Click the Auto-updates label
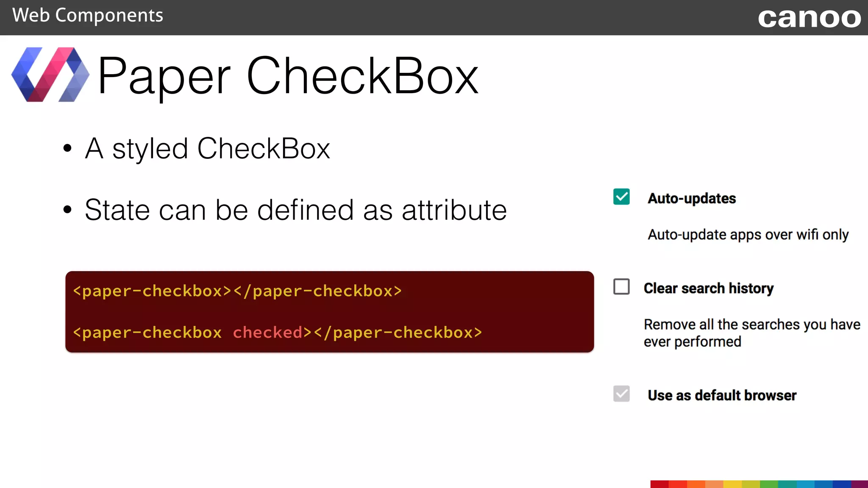The image size is (868, 488). (x=692, y=198)
